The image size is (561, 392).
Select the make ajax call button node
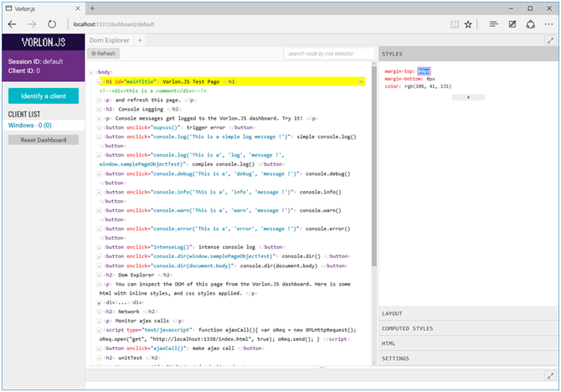point(184,348)
